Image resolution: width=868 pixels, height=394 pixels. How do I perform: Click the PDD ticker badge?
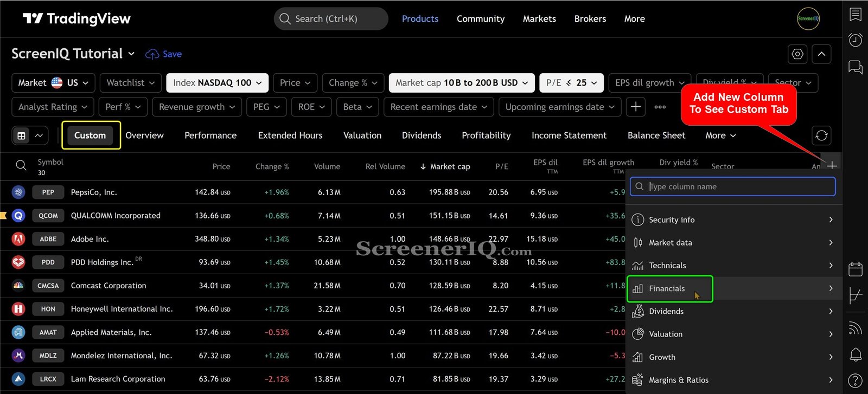tap(48, 262)
